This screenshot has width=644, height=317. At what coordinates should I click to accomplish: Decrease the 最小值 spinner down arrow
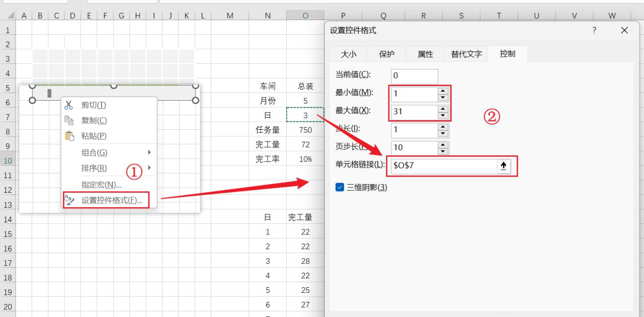click(443, 97)
